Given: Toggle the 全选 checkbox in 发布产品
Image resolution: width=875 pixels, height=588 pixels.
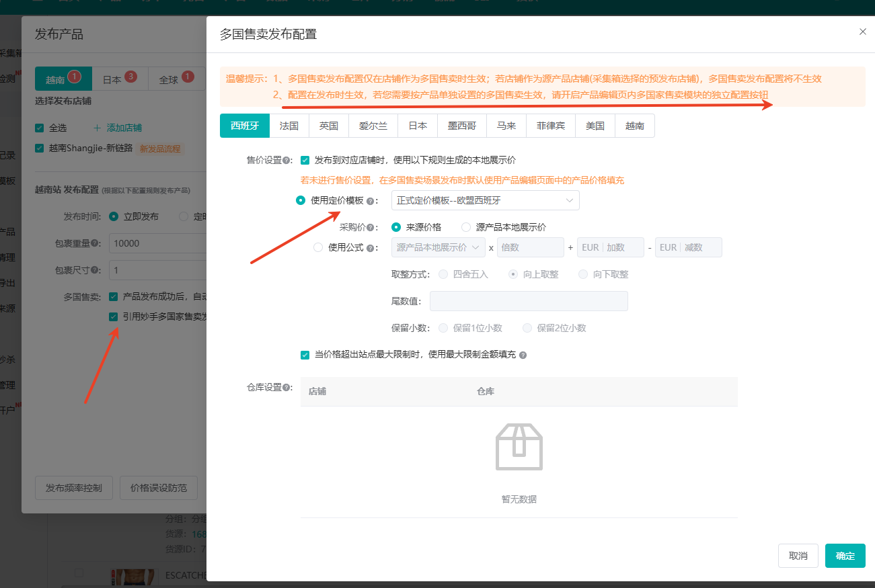Looking at the screenshot, I should [39, 128].
